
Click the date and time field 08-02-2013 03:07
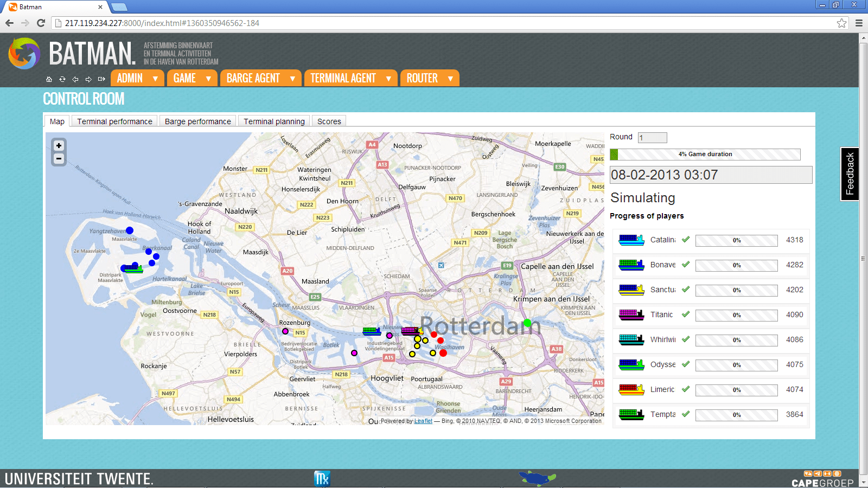click(x=711, y=175)
